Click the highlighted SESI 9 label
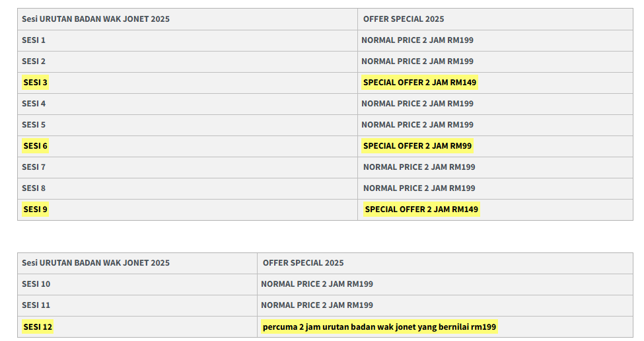 coord(36,209)
